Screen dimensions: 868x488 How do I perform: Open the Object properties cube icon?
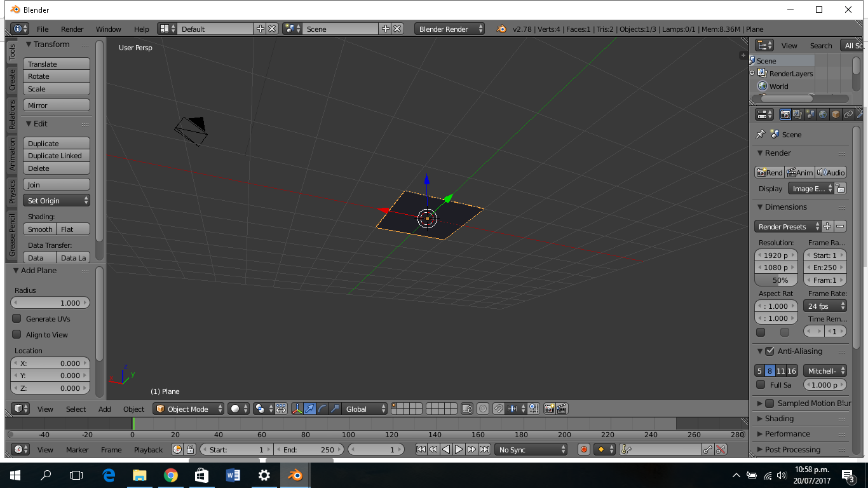(836, 114)
